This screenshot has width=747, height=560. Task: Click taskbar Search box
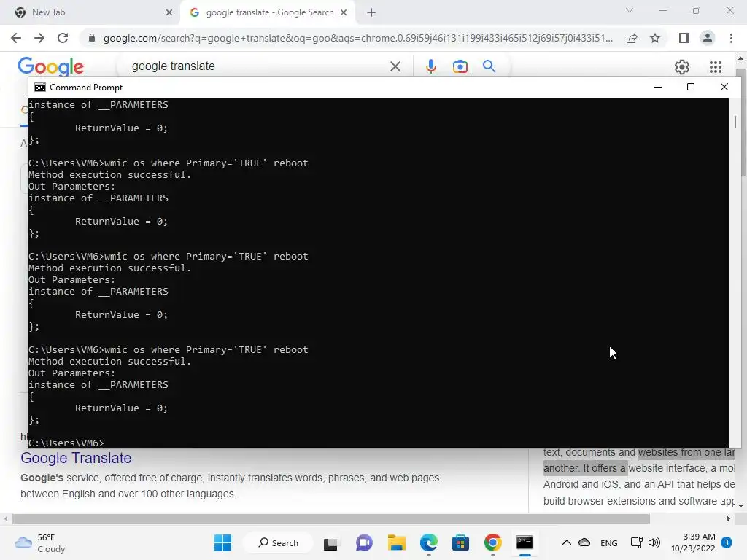pos(278,542)
